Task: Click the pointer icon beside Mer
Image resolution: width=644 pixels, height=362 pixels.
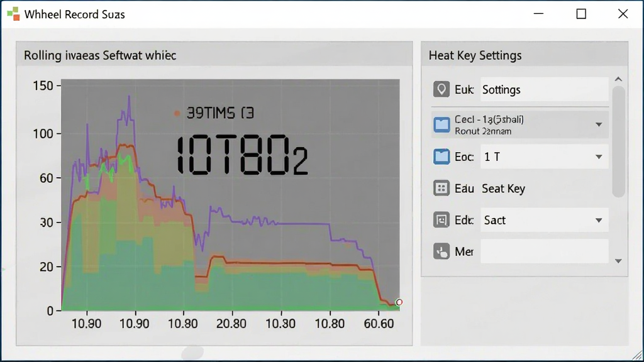Action: [x=441, y=251]
